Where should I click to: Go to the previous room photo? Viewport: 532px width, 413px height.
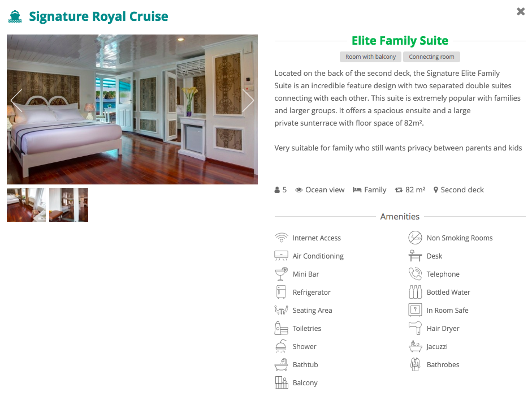tap(16, 101)
